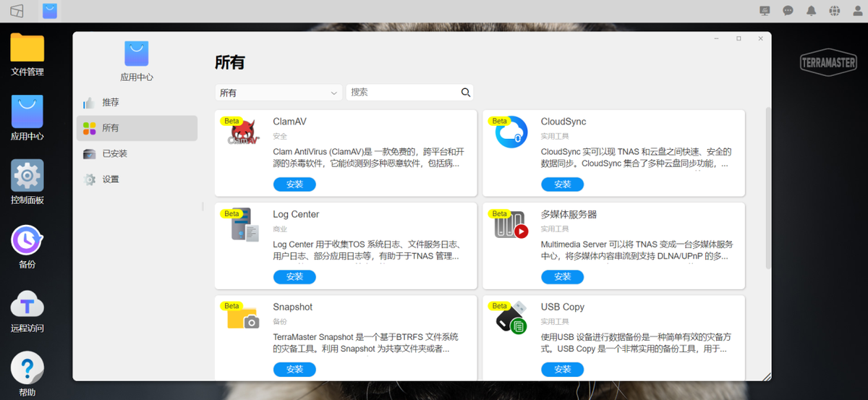Install USB Copy with the 安装 button

(x=562, y=370)
